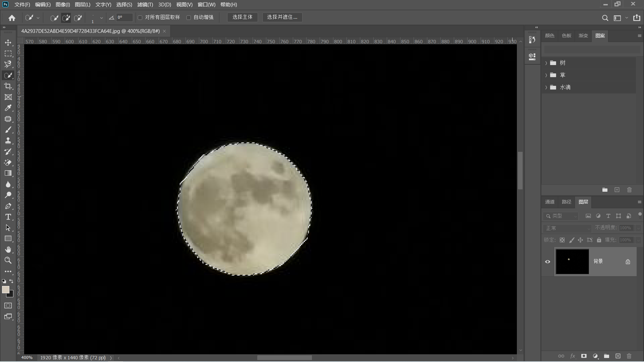Select the Zoom tool in toolbar
This screenshot has width=644, height=362.
8,260
